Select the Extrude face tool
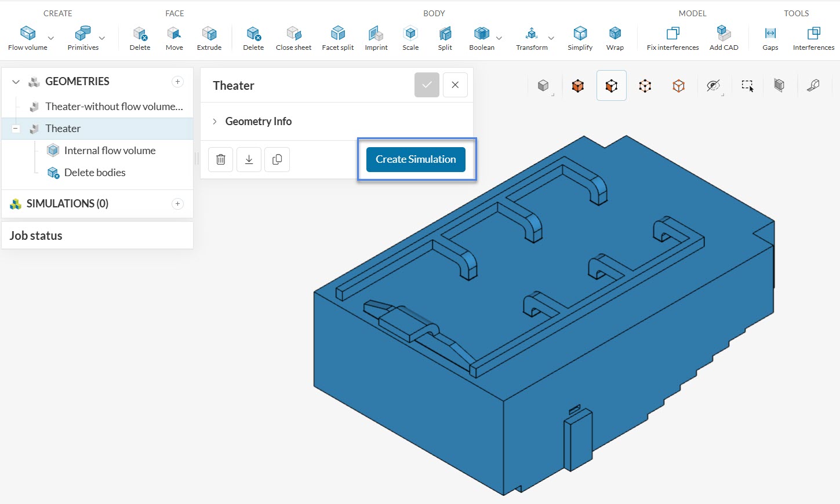The image size is (840, 504). pyautogui.click(x=209, y=38)
